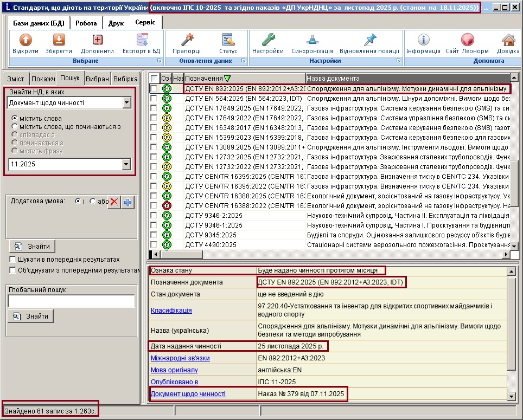Expand the Вибране group launcher
Screen dimensions: 523x420
(x=159, y=61)
